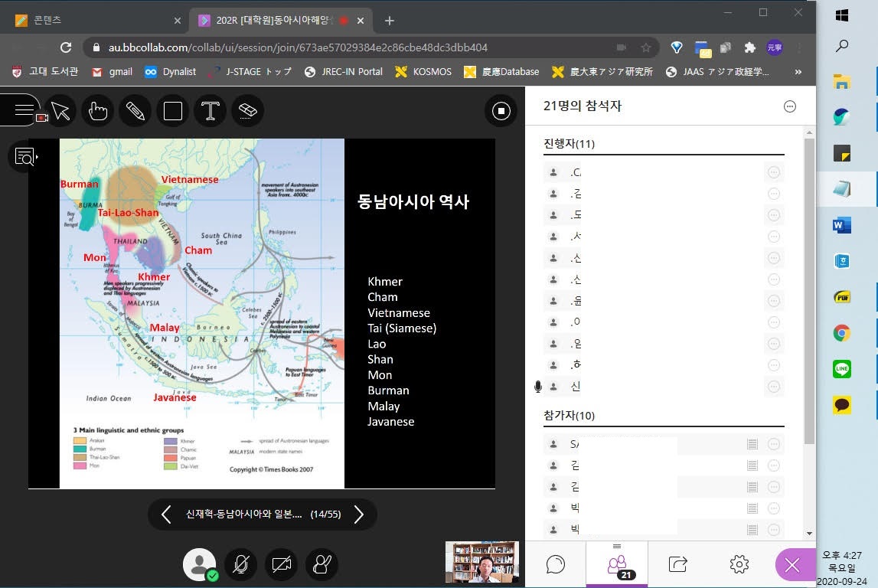
Task: Toggle the raise hand button
Action: (321, 565)
